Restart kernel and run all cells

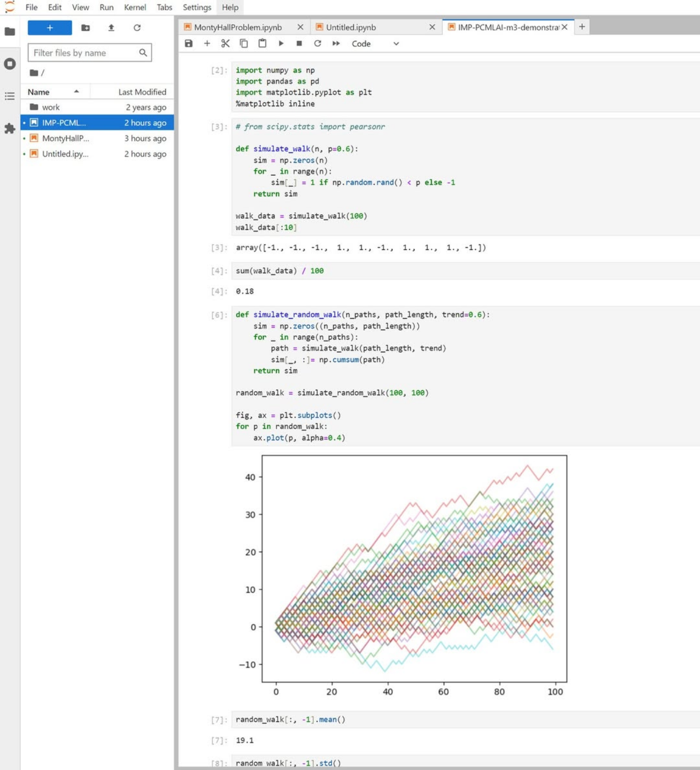tap(336, 44)
